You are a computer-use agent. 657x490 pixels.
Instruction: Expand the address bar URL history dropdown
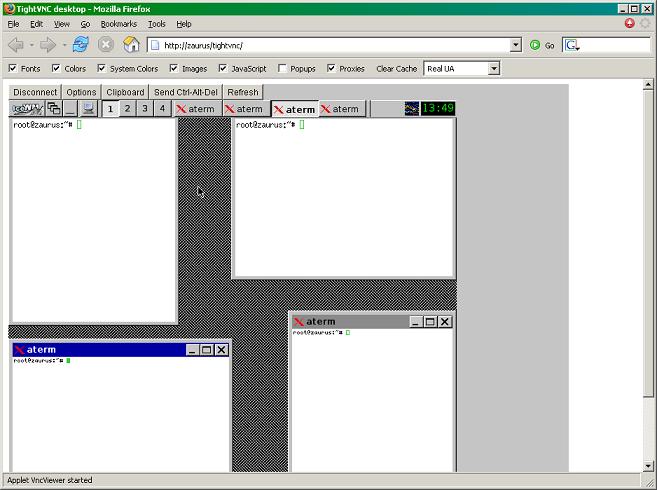click(x=516, y=45)
